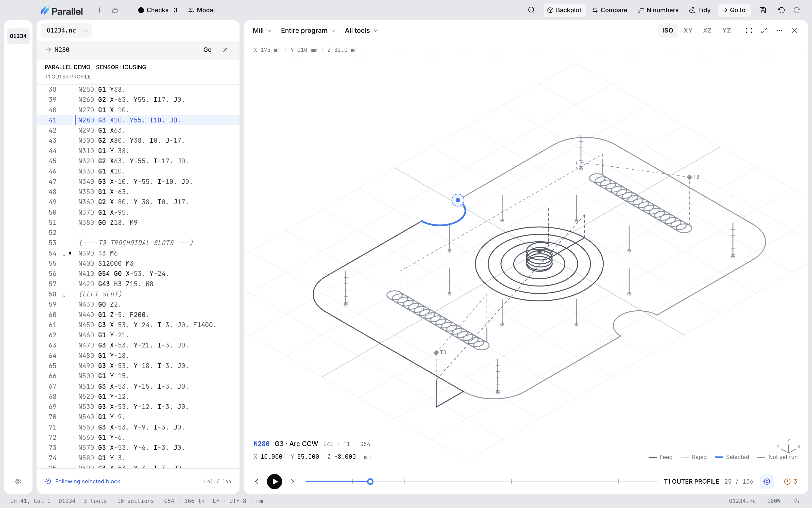This screenshot has height=508, width=812.
Task: Close the Go to N280 bar
Action: pyautogui.click(x=225, y=50)
